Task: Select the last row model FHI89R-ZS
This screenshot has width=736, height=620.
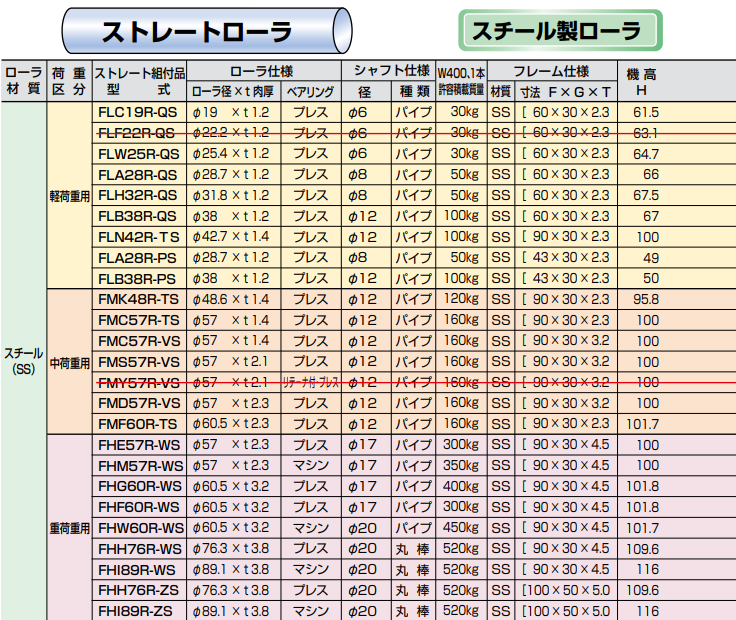Action: pos(138,610)
